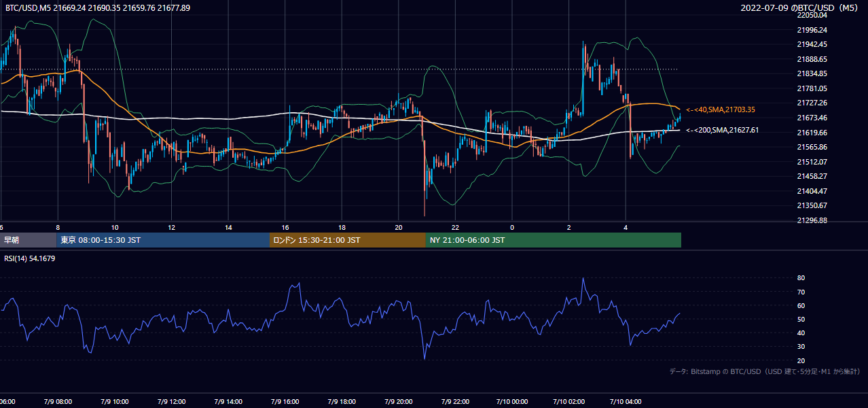Click hour tick 8 under price chart

coord(58,227)
